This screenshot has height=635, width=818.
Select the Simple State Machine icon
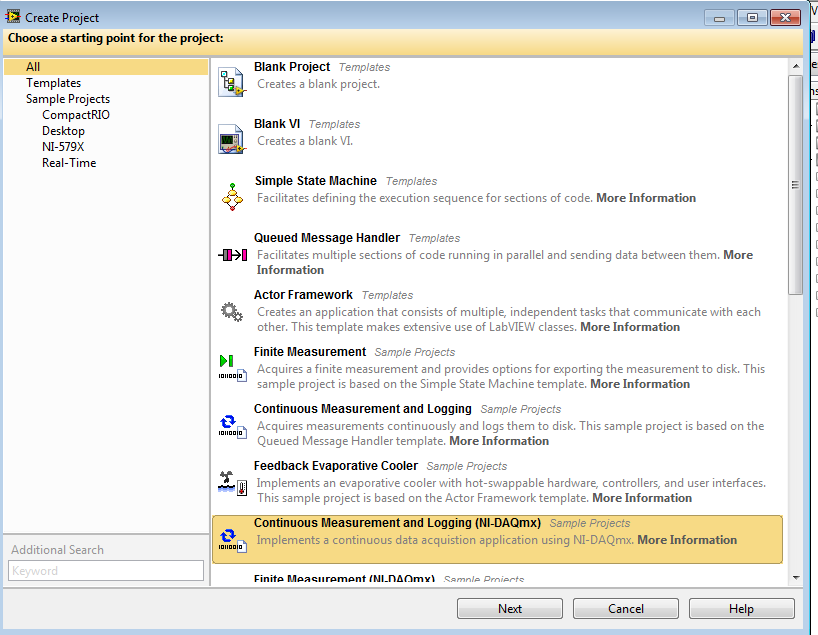[x=232, y=197]
